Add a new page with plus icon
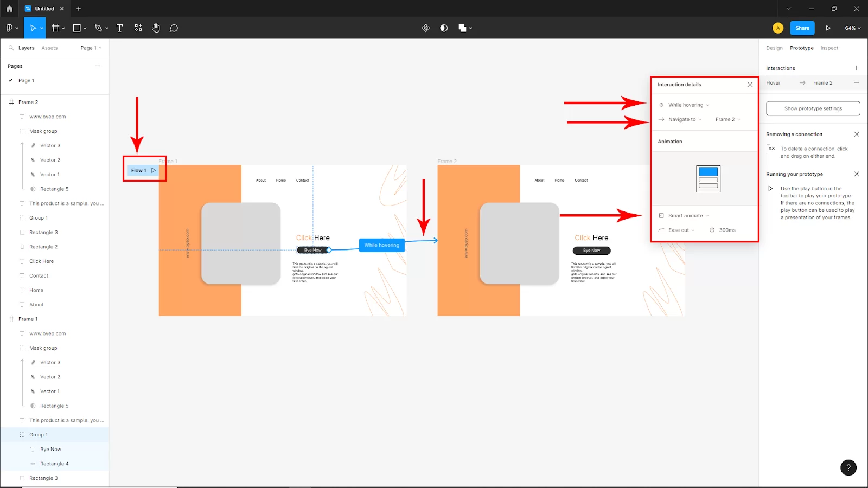The image size is (868, 488). (x=98, y=66)
